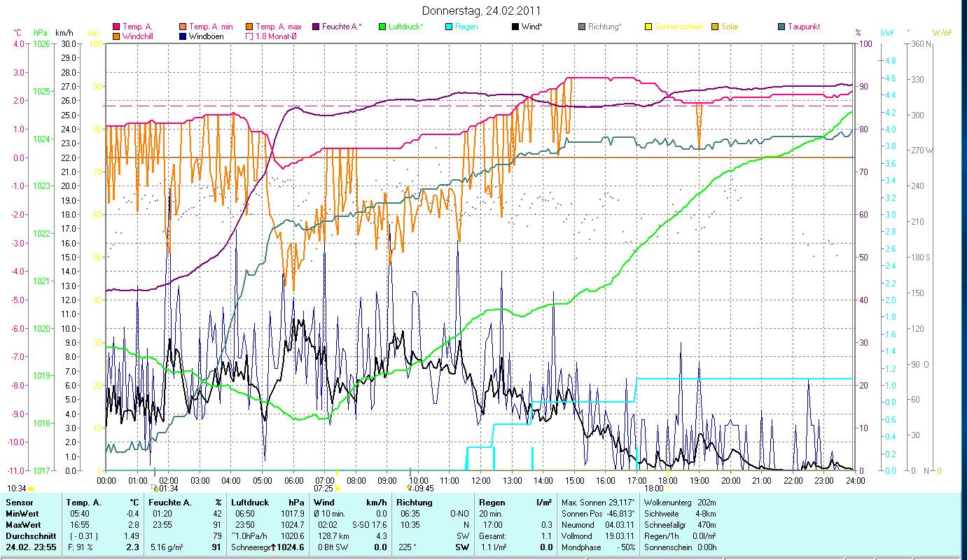This screenshot has height=560, width=967.
Task: Click the purple Feuchte A.* legend swatch
Action: [x=316, y=27]
